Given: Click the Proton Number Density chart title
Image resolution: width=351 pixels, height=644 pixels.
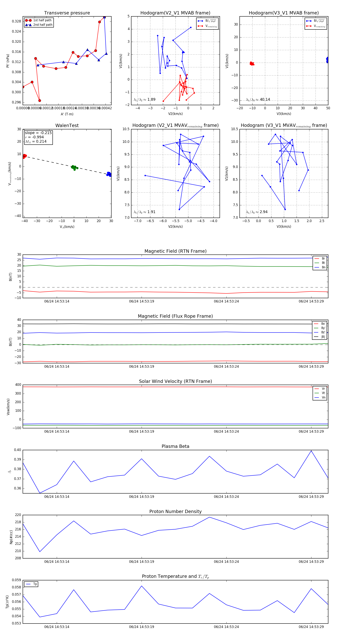Looking at the screenshot, I should pos(175,511).
